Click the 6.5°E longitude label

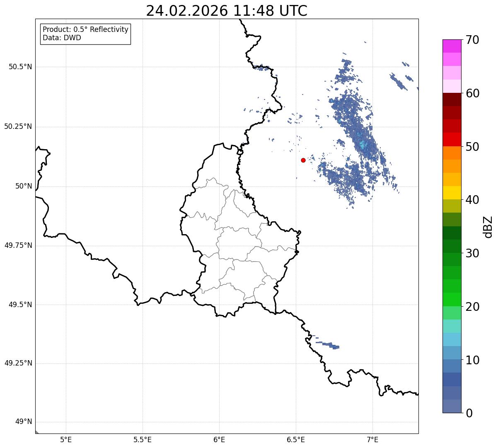click(296, 439)
